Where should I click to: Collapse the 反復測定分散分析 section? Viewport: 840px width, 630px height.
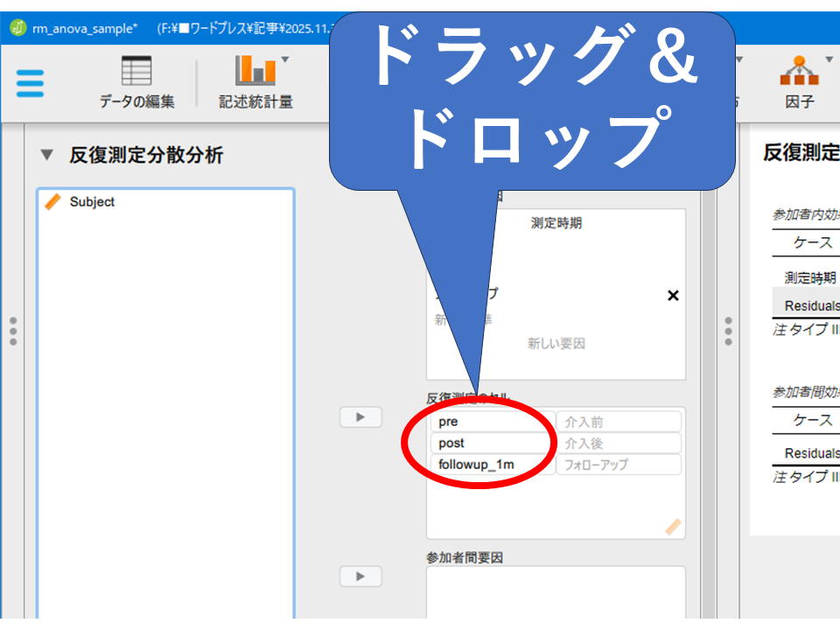[46, 156]
